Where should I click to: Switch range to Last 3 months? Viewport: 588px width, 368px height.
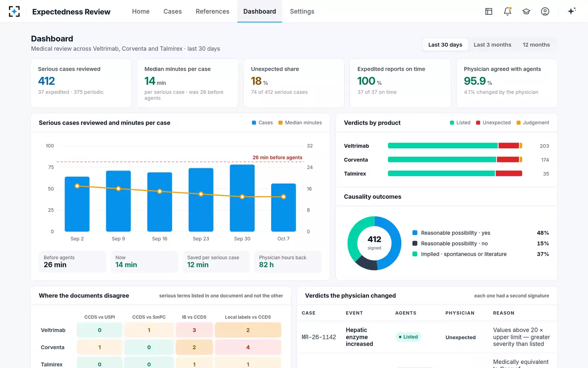tap(492, 45)
